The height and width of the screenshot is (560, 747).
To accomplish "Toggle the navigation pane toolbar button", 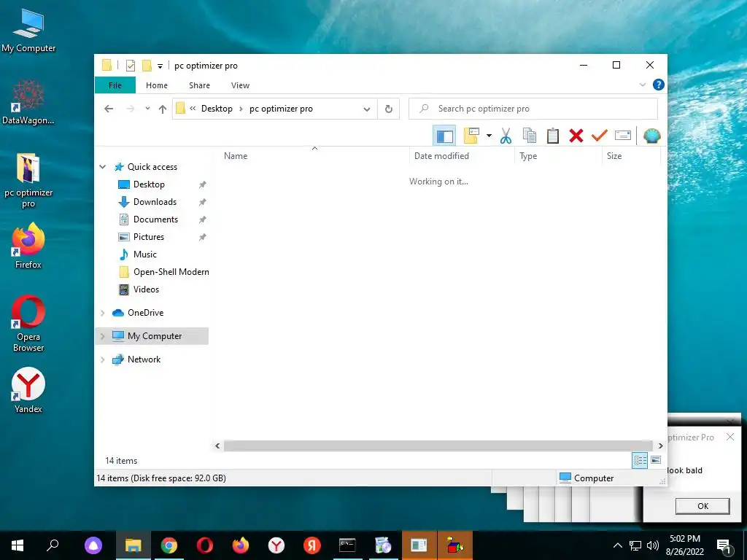I will 444,136.
